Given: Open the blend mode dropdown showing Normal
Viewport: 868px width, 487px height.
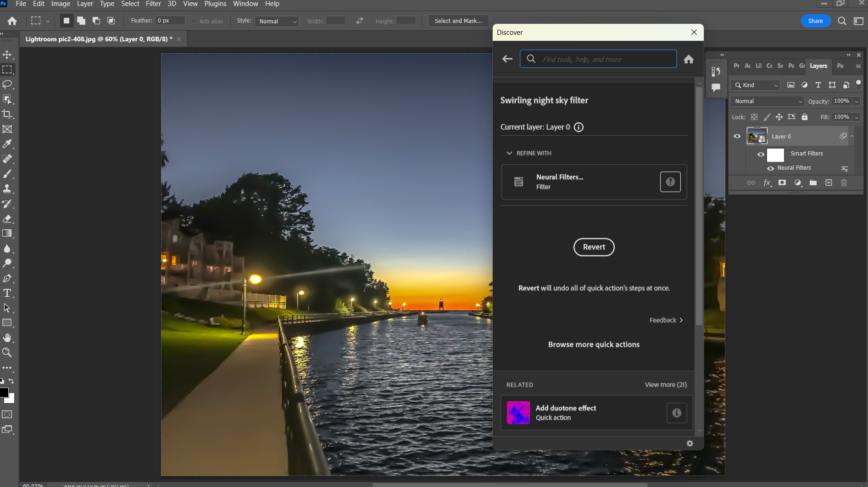Looking at the screenshot, I should tap(767, 101).
